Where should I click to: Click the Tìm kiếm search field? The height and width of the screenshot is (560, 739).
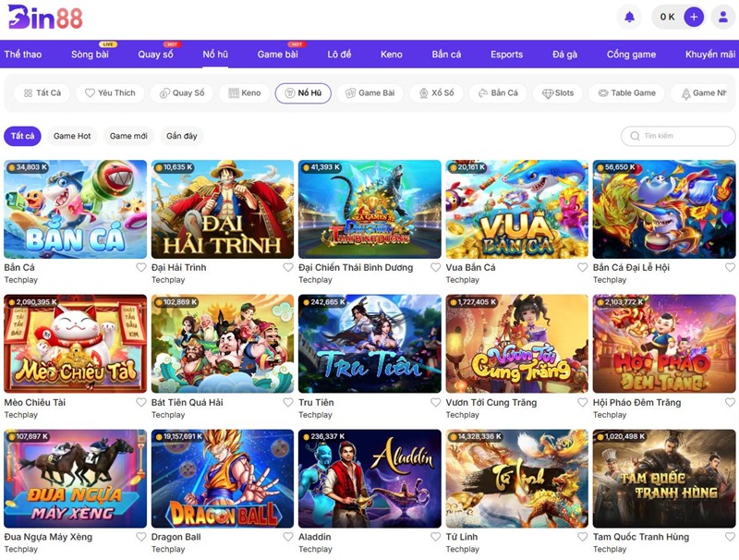click(x=678, y=136)
